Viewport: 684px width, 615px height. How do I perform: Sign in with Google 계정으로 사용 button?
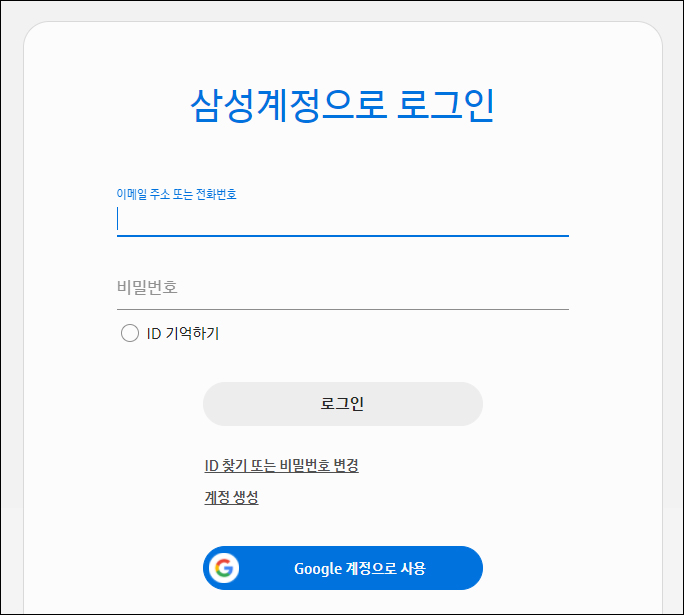point(342,568)
